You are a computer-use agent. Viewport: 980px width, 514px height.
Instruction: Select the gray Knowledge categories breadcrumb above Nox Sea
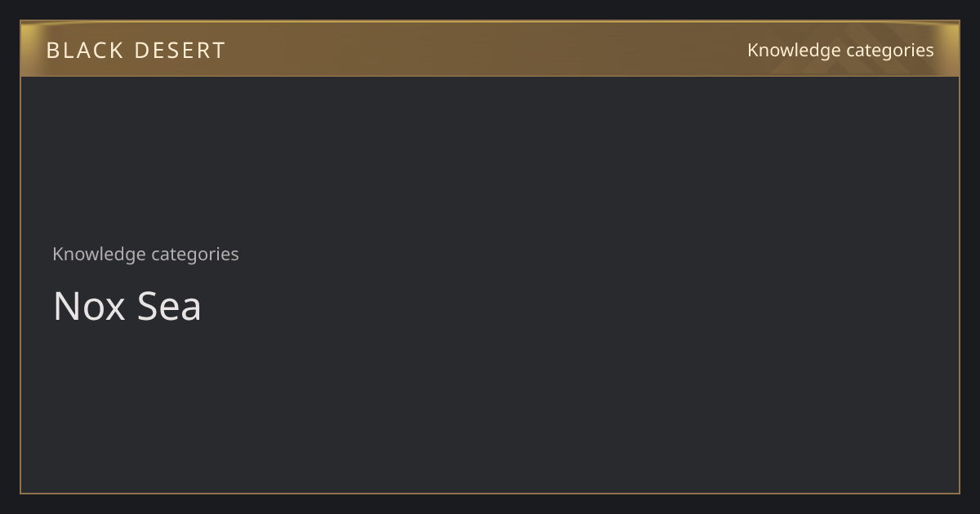point(145,255)
